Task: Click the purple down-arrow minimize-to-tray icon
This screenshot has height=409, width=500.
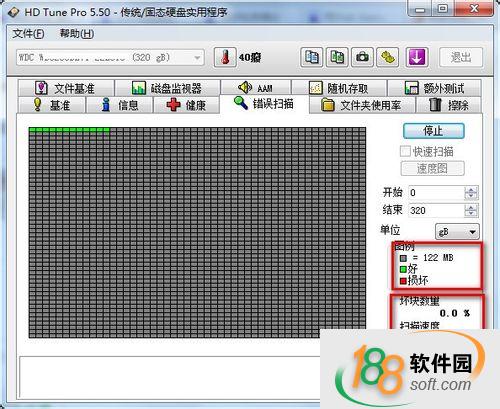Action: (x=417, y=57)
